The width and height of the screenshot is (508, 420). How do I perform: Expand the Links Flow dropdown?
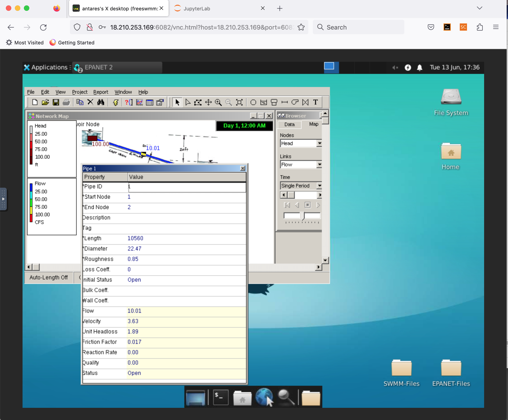(x=319, y=165)
